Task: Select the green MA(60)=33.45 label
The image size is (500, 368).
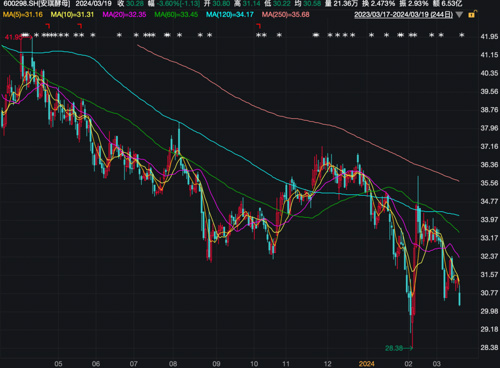Action: (x=176, y=15)
